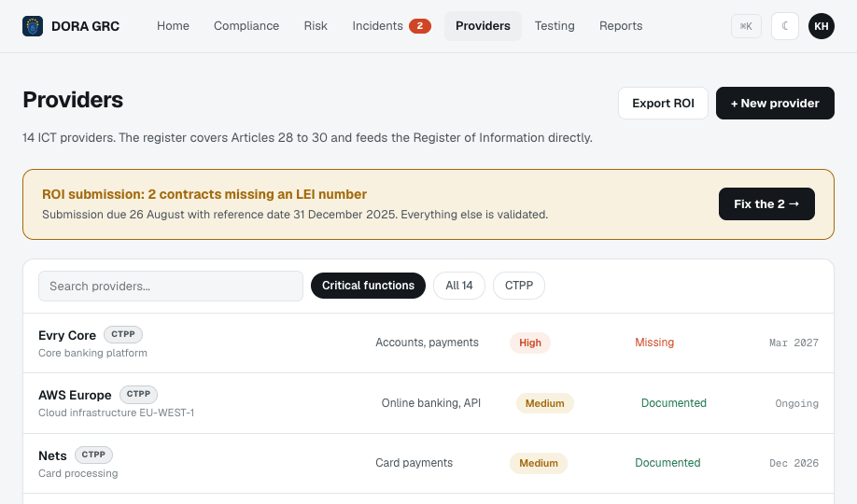Filter list by CTPP chip
This screenshot has height=504, width=857.
(519, 286)
